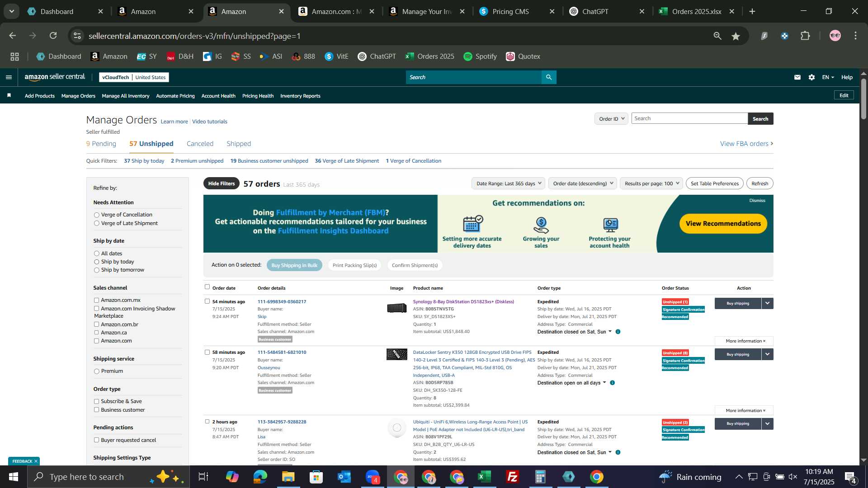Open order link 111-6998349-0360217
Image resolution: width=868 pixels, height=488 pixels.
[x=282, y=301]
